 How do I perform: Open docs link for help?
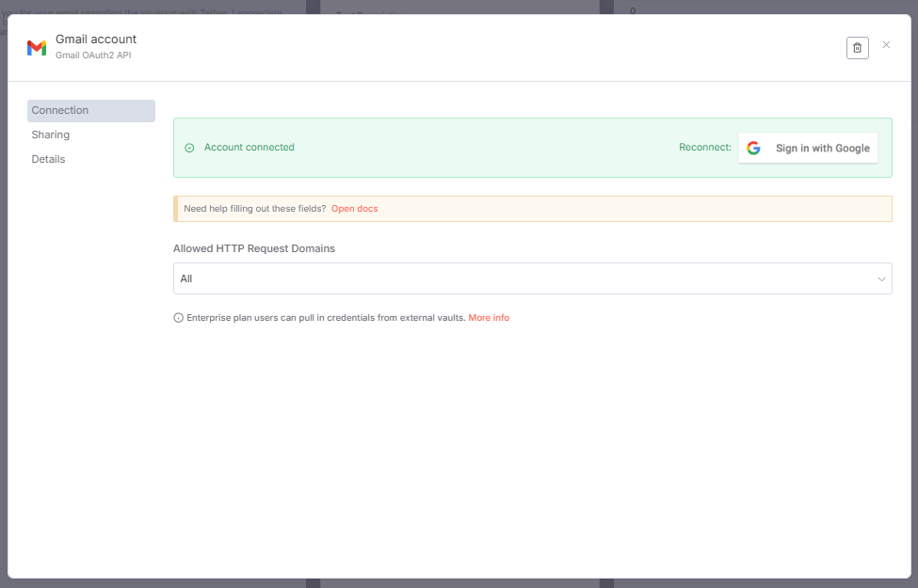354,209
